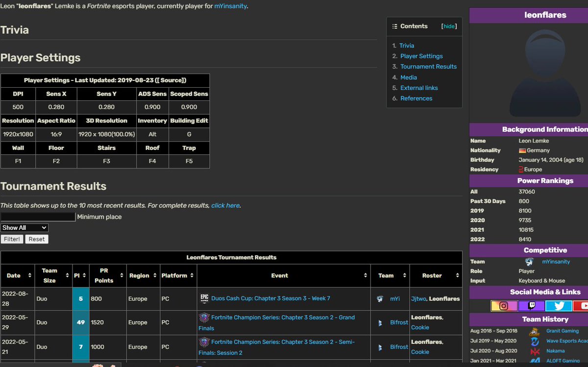Open the Jjtwo roster link
Image resolution: width=588 pixels, height=367 pixels.
pyautogui.click(x=418, y=298)
